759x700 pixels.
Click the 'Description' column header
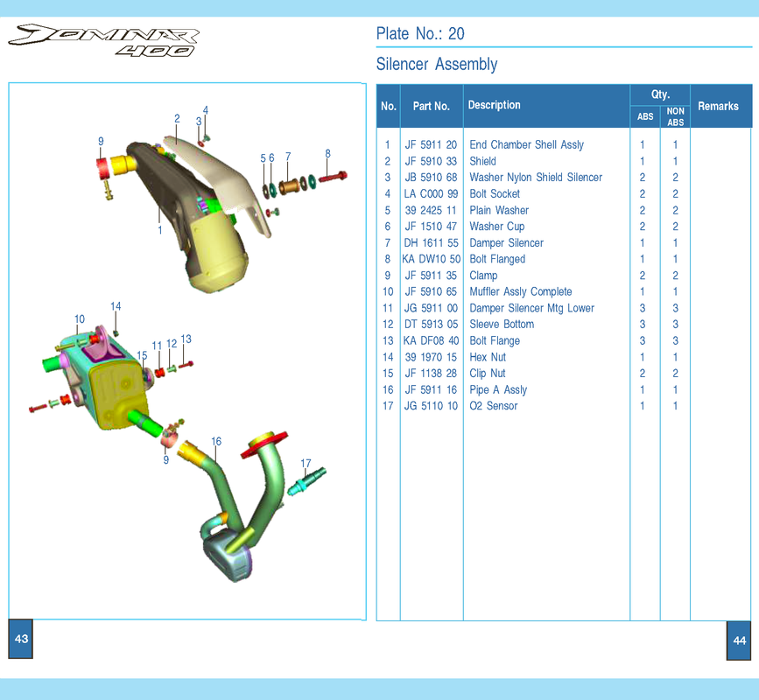click(x=495, y=105)
